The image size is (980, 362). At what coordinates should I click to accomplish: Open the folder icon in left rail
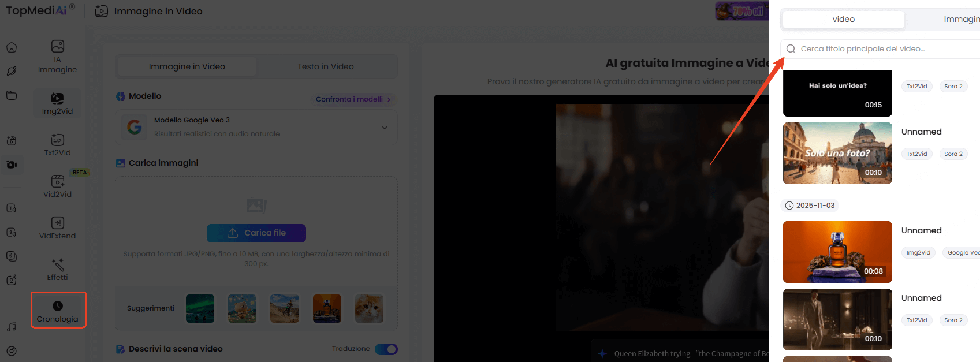[12, 95]
